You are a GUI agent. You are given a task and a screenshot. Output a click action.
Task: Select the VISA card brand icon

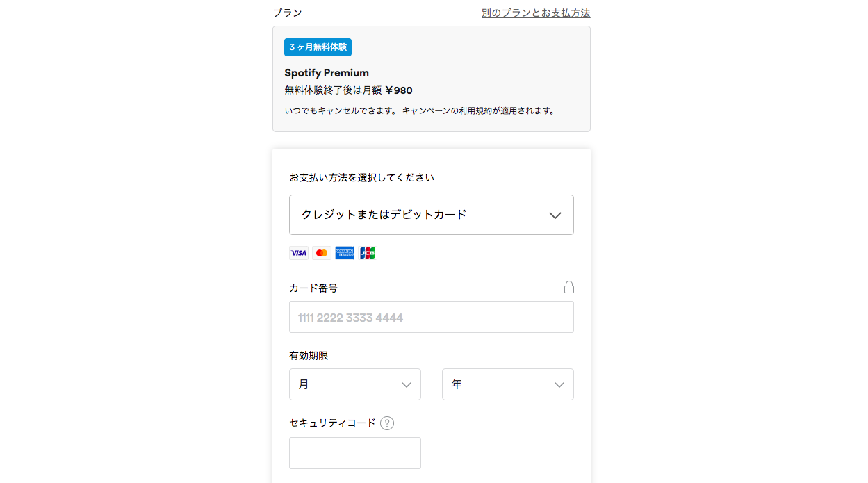point(298,252)
